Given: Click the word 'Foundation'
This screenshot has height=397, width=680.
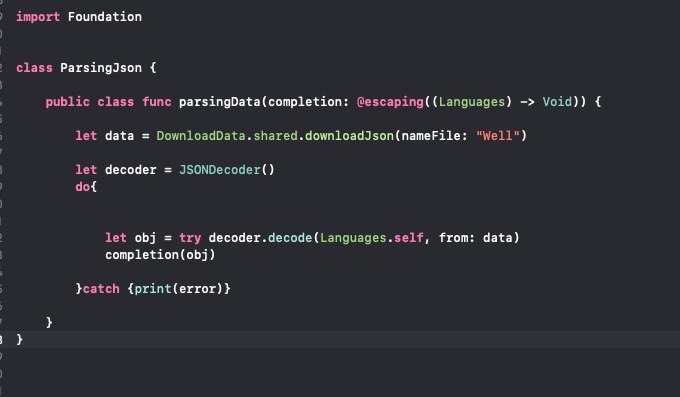Looking at the screenshot, I should [105, 17].
